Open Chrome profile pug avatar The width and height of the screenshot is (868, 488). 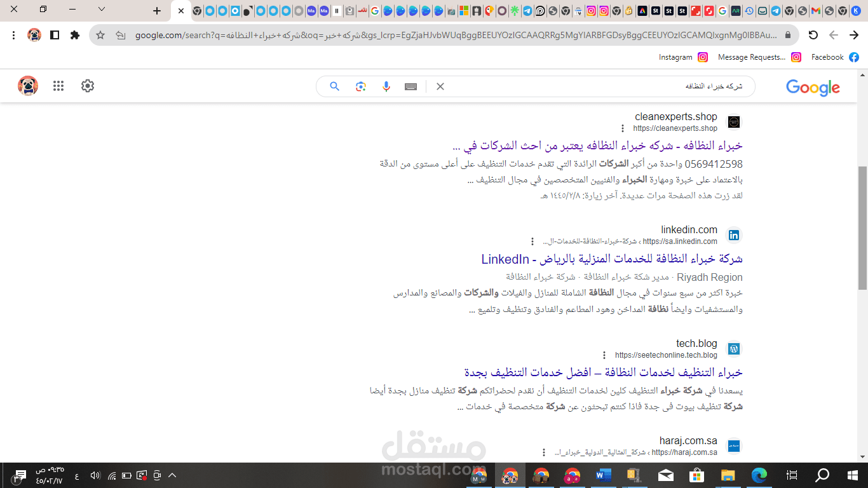click(x=34, y=35)
